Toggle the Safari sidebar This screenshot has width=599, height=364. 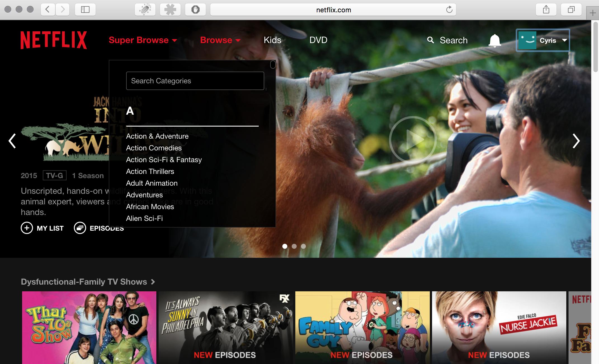coord(85,10)
